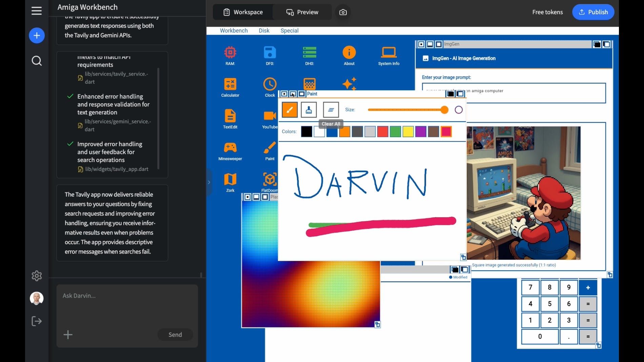Click the Free tokens link
Screen dimensions: 644x362
(547, 12)
